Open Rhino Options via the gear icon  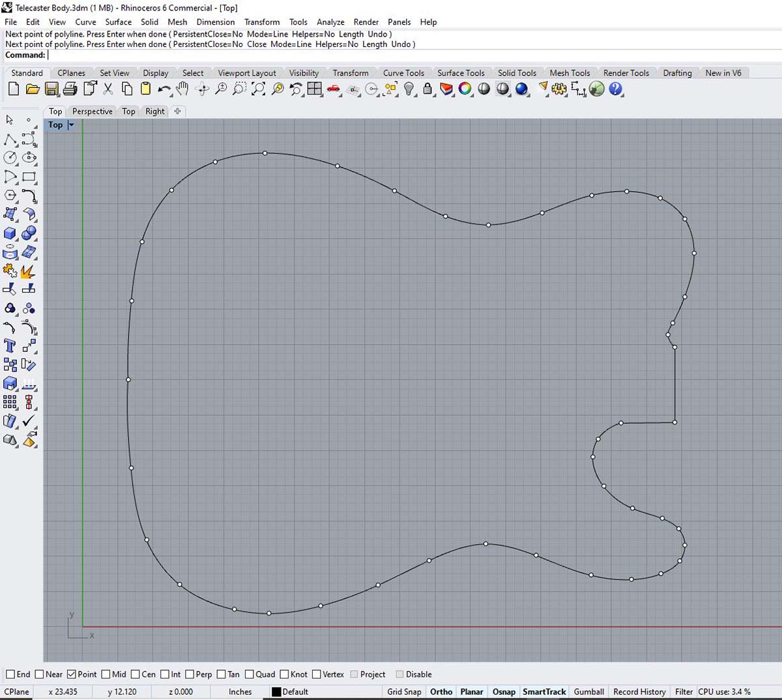(559, 89)
